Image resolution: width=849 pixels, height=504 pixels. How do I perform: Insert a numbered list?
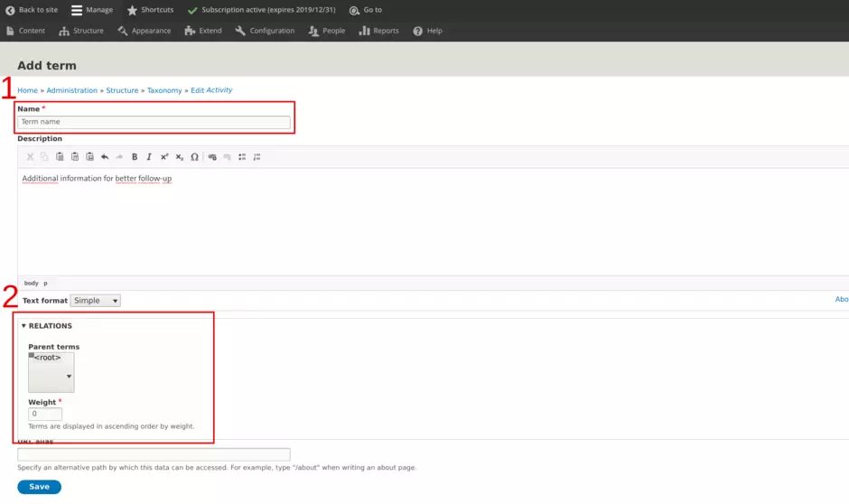click(x=257, y=157)
